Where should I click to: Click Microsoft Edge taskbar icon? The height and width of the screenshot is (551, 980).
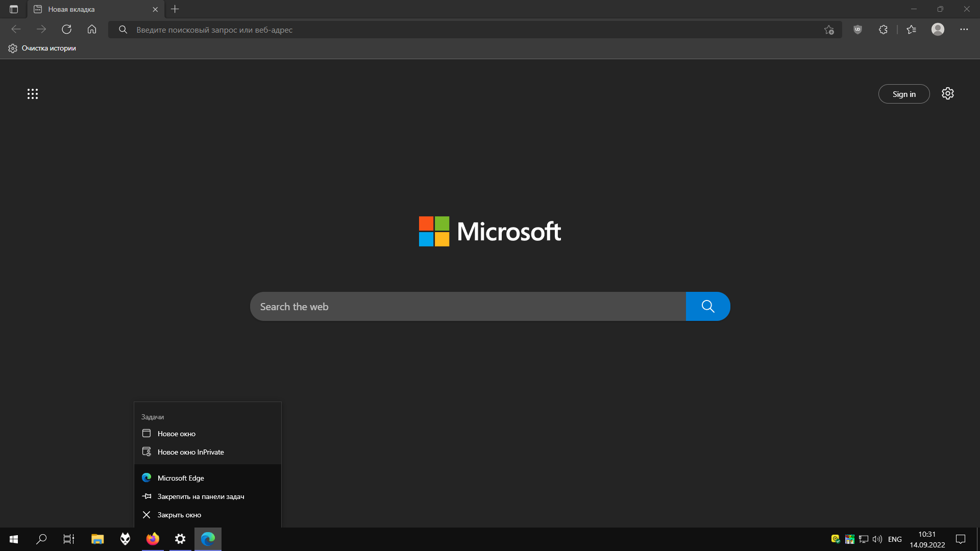pyautogui.click(x=208, y=539)
